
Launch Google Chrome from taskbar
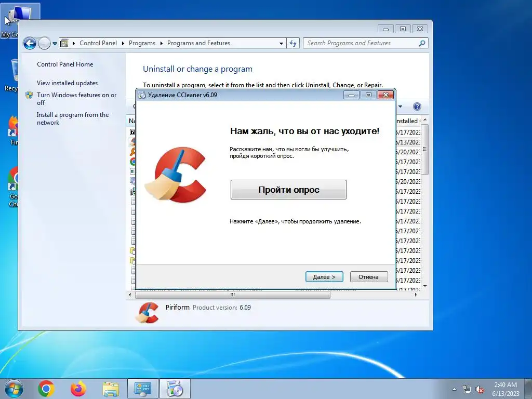[46, 389]
